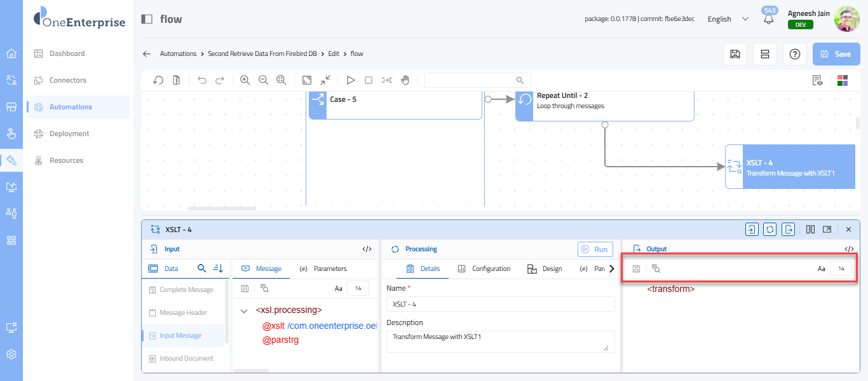The width and height of the screenshot is (868, 381).
Task: Click the search-in-output icon in Output toolbar
Action: pyautogui.click(x=656, y=269)
